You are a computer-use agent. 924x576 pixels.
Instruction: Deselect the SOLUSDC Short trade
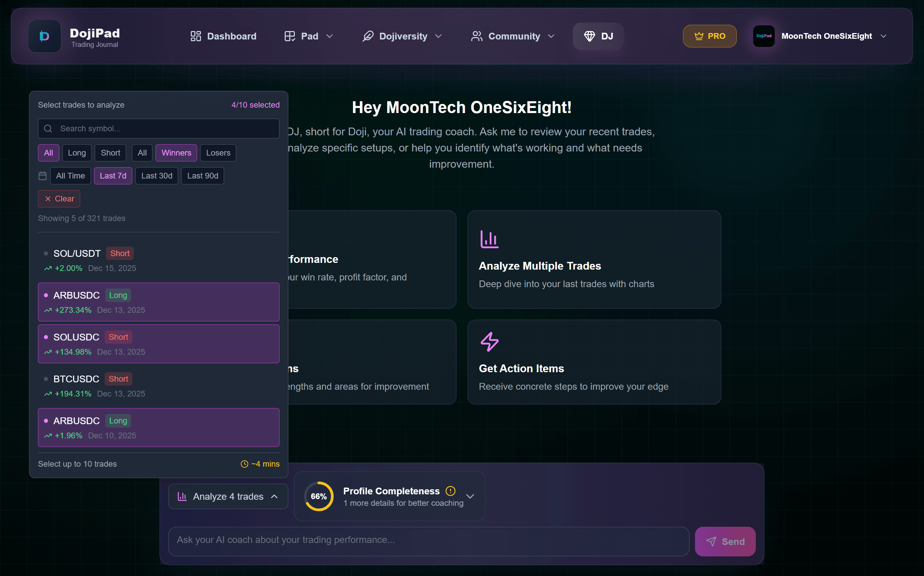(159, 343)
